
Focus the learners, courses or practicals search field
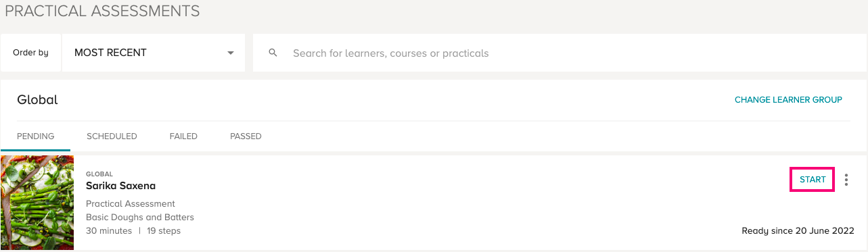tap(559, 53)
